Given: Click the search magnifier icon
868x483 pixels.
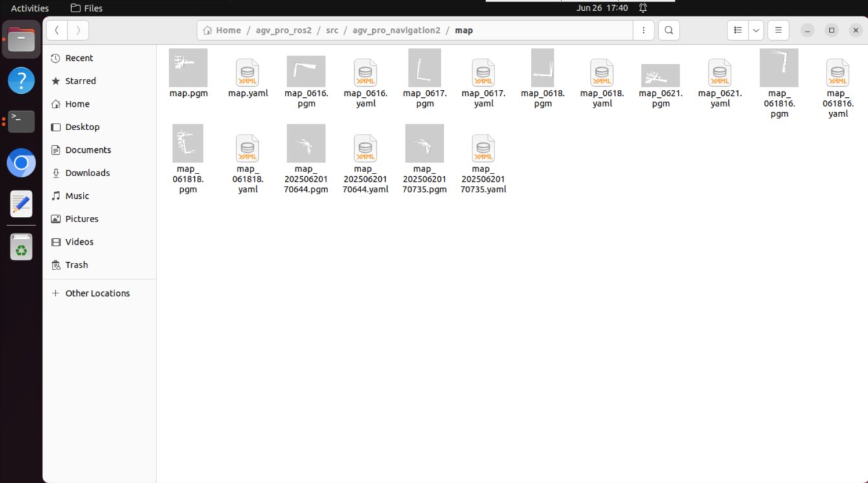Looking at the screenshot, I should pos(669,30).
